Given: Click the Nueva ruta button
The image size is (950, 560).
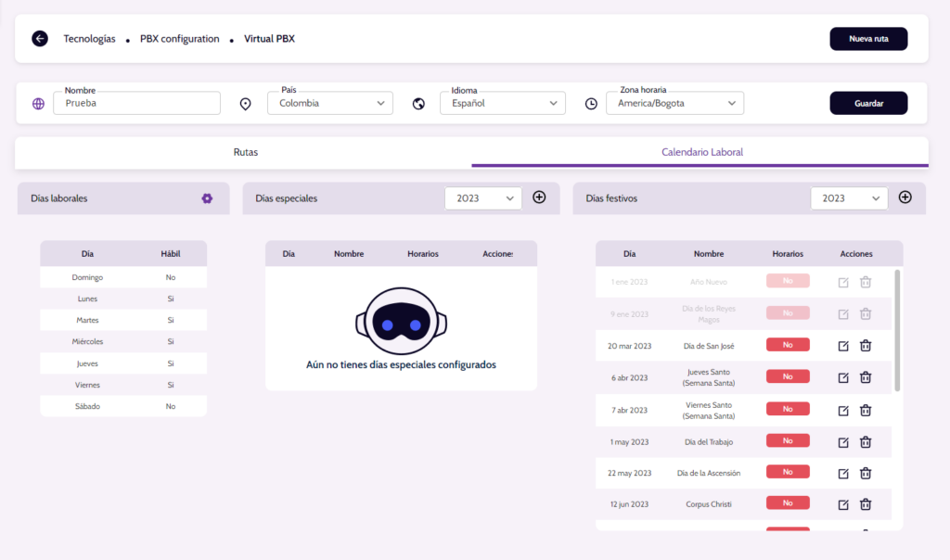Looking at the screenshot, I should point(867,39).
